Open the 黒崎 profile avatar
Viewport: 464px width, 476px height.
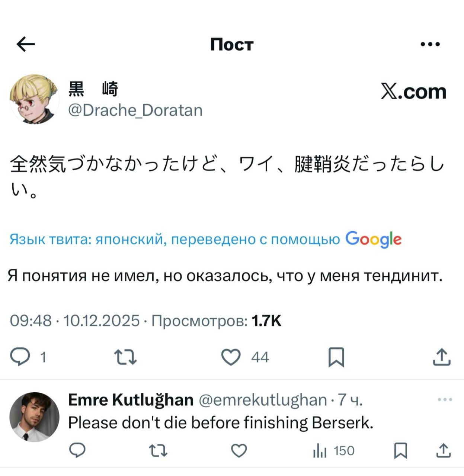coord(34,99)
